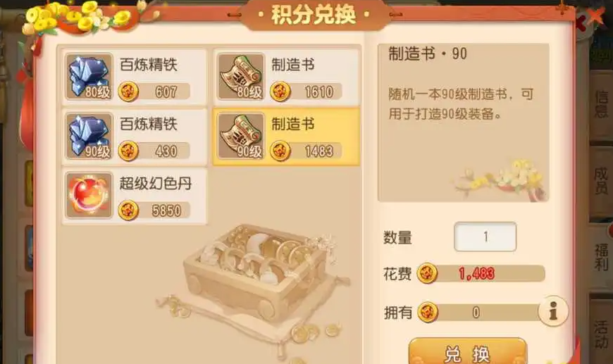This screenshot has width=613, height=364.
Task: Select the 80级 百炼精铁 ore icon
Action: click(89, 77)
